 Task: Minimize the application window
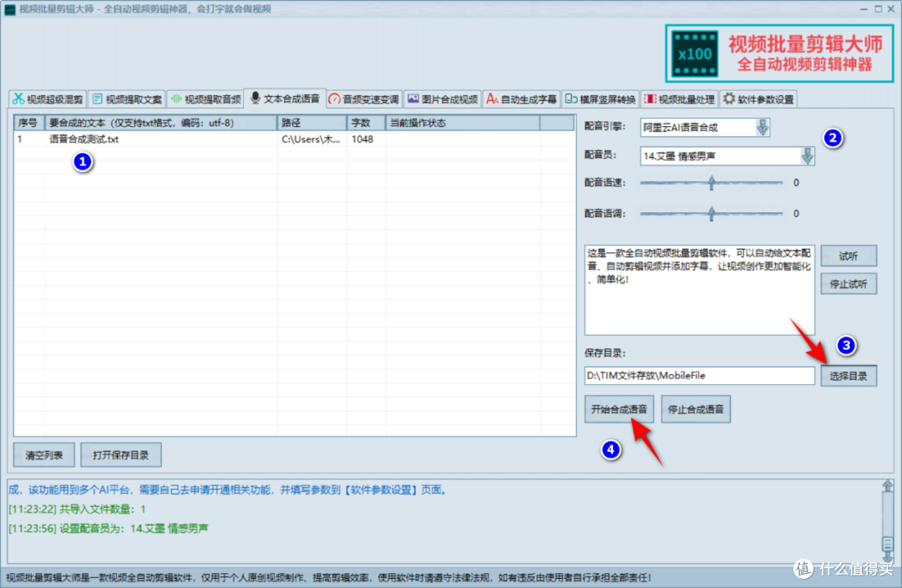[864, 8]
